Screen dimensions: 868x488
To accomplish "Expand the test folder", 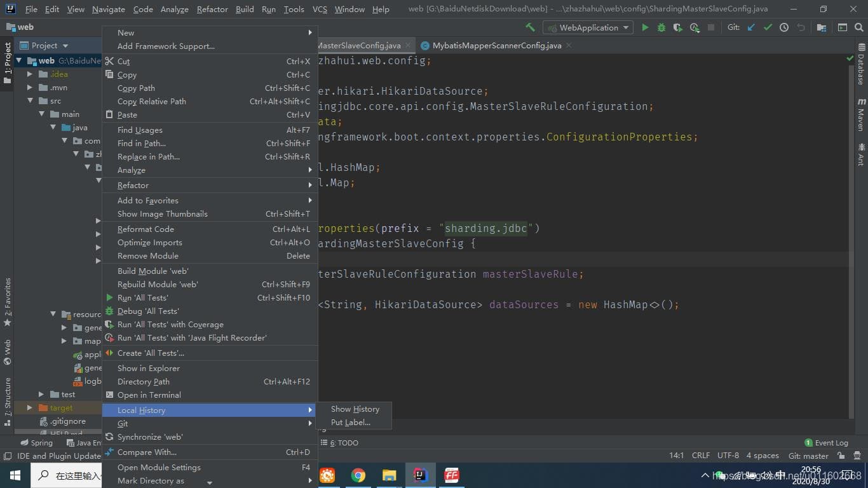I will pos(42,395).
